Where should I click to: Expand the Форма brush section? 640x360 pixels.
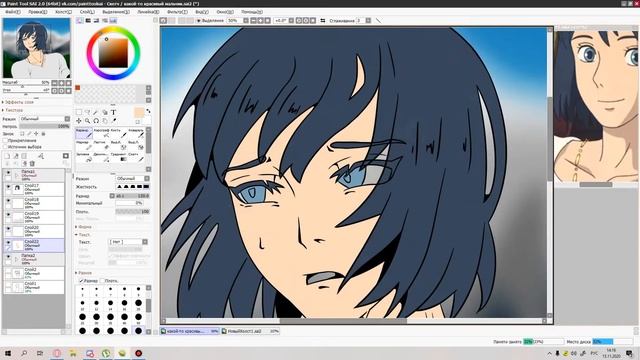click(84, 227)
